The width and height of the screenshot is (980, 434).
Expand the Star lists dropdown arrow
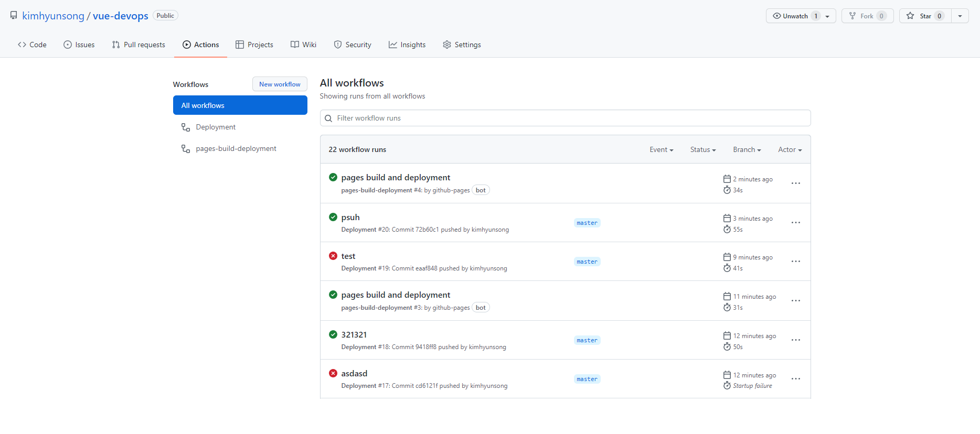pyautogui.click(x=960, y=16)
